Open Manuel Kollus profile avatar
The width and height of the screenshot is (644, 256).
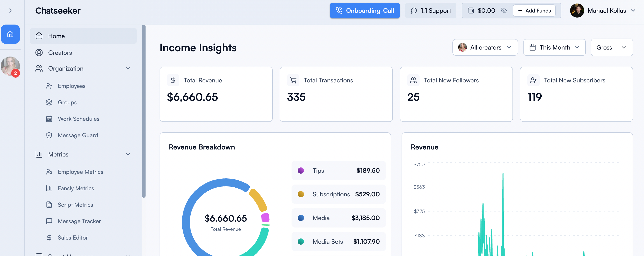577,11
